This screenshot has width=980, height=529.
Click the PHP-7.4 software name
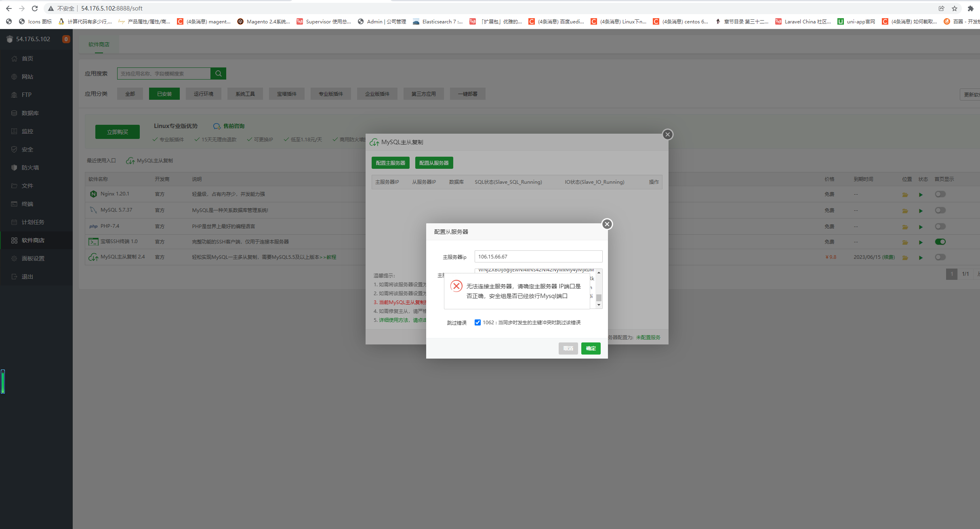coord(110,226)
